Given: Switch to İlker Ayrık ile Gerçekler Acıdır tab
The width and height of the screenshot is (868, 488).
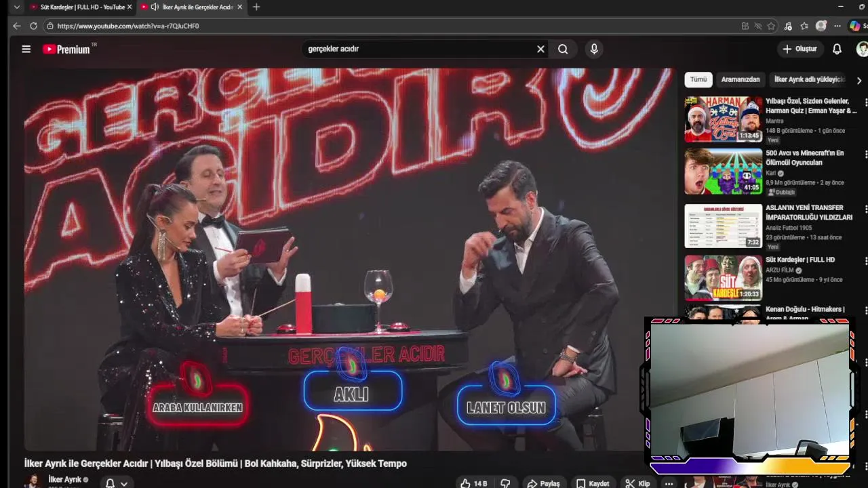Looking at the screenshot, I should [x=191, y=7].
